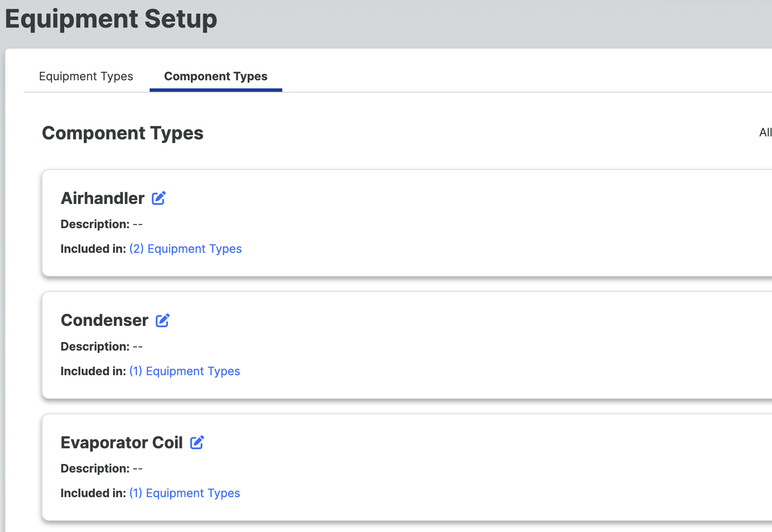
Task: Click the Airhandler Description field
Action: click(x=102, y=224)
